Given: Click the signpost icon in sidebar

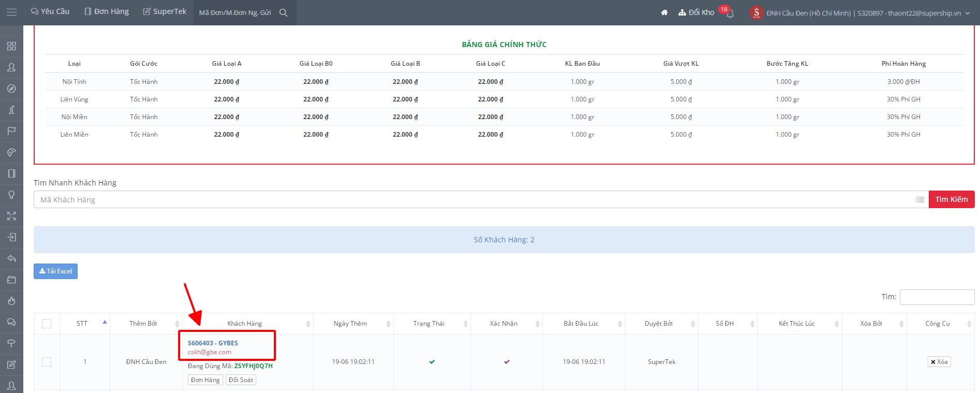Looking at the screenshot, I should click(x=11, y=343).
